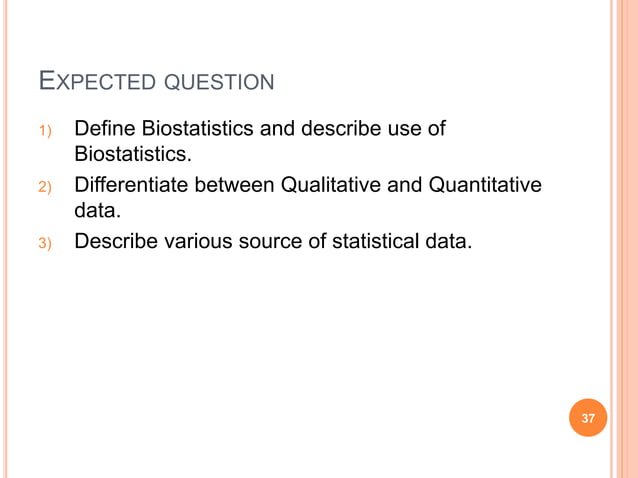638x478 pixels.
Task: Click the 'Expected question' slide title
Action: (154, 82)
